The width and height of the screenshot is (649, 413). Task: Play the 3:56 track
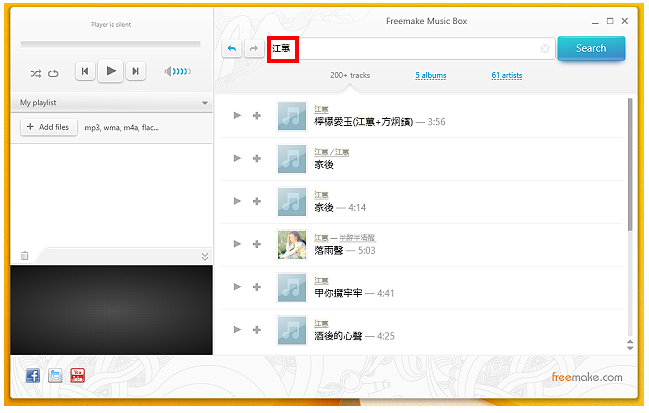237,115
